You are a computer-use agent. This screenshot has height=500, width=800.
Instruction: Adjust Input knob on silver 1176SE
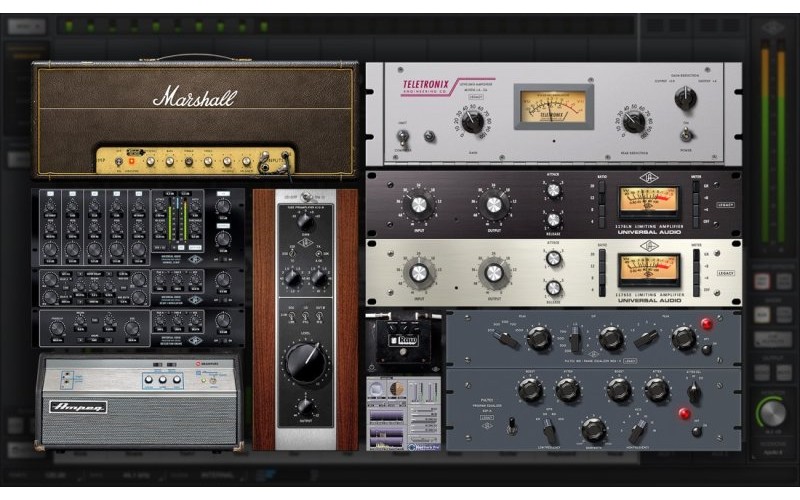419,273
